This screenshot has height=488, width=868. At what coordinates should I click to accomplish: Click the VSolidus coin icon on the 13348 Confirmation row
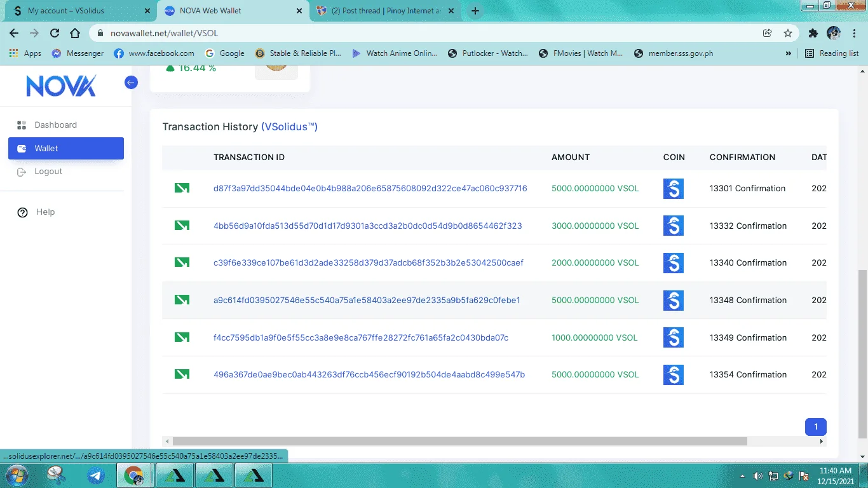[674, 301]
